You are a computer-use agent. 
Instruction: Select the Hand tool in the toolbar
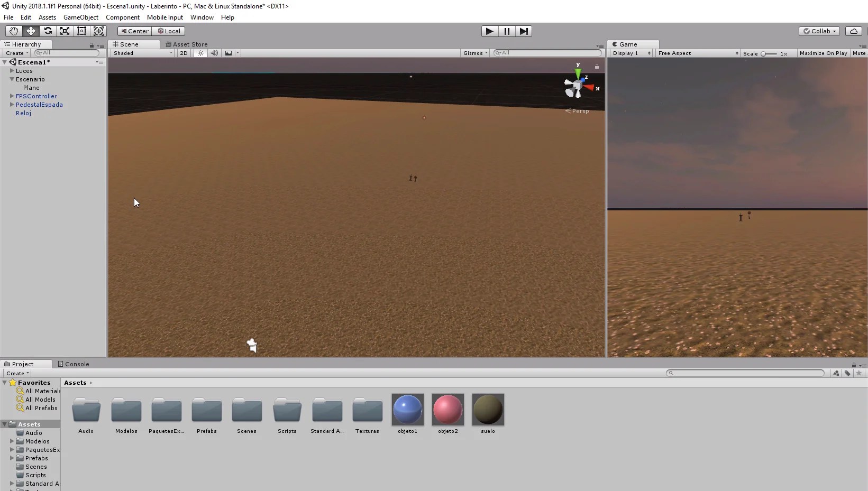[x=13, y=31]
